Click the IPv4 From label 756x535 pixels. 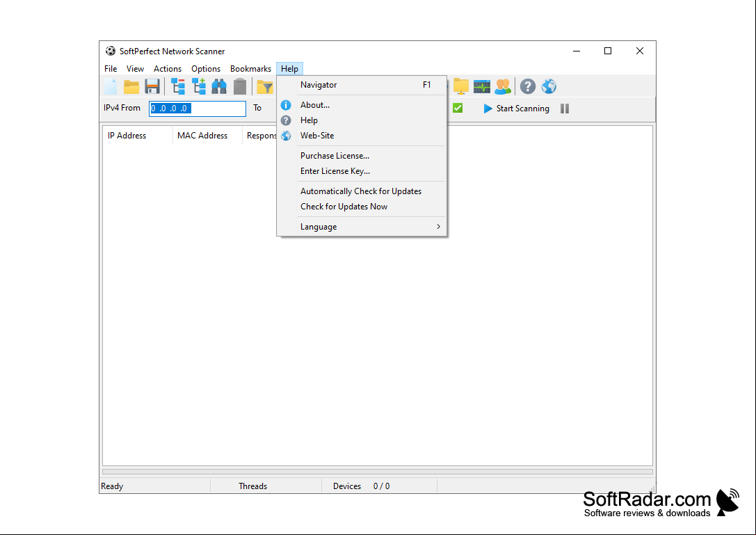[x=122, y=108]
